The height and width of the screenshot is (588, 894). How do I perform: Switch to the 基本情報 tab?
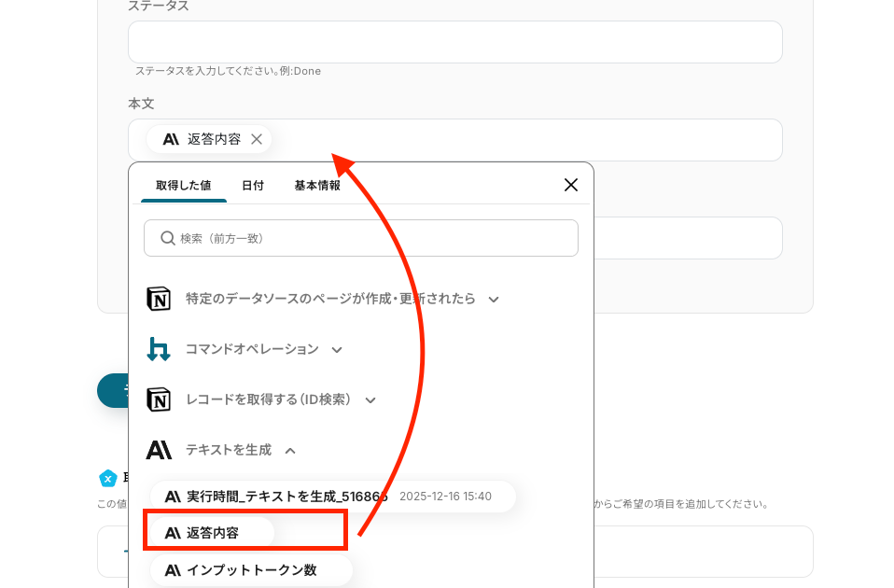tap(317, 186)
